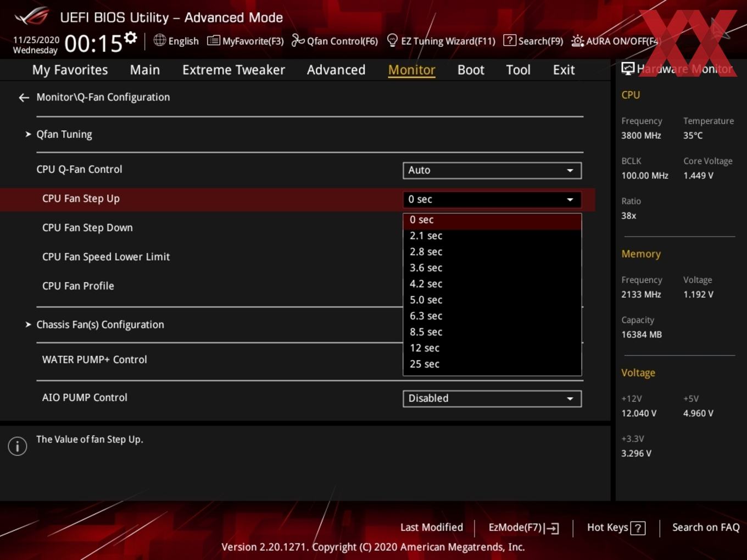Click the CPU Q-Fan Control label
The image size is (747, 560).
coord(79,170)
